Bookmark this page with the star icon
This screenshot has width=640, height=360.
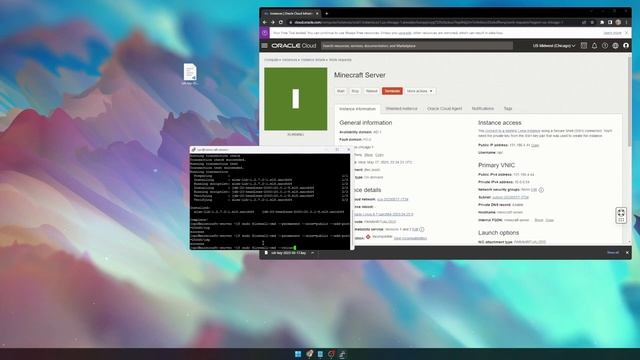pos(592,22)
